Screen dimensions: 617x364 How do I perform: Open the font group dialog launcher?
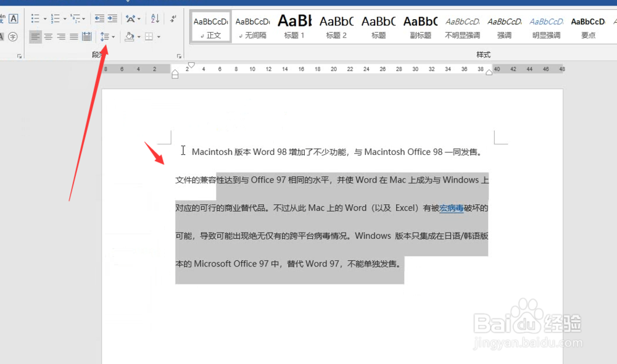(19, 56)
